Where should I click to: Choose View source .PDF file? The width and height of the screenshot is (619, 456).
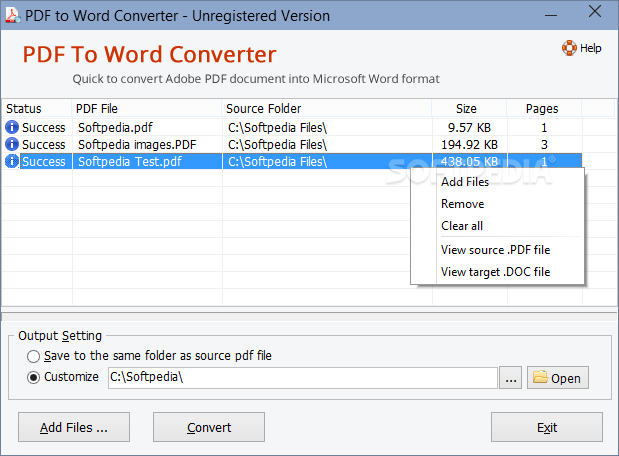(x=497, y=250)
